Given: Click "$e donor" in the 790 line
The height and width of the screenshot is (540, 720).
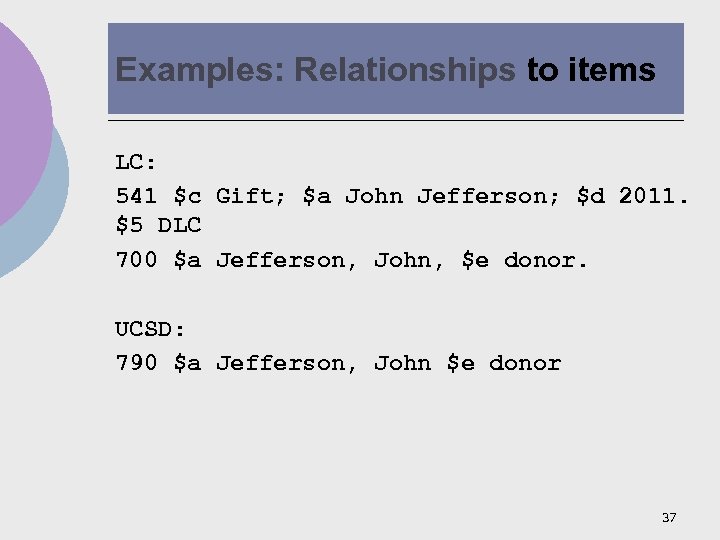Looking at the screenshot, I should tap(504, 363).
